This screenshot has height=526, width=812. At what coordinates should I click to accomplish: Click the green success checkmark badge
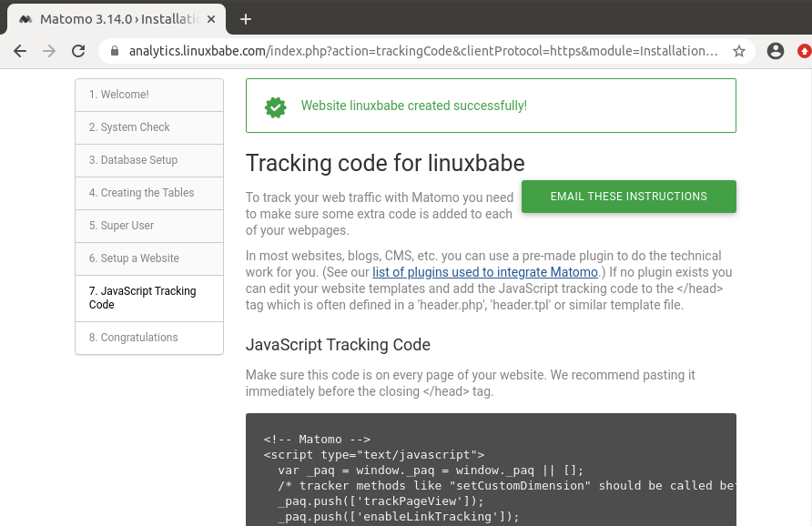pyautogui.click(x=275, y=106)
